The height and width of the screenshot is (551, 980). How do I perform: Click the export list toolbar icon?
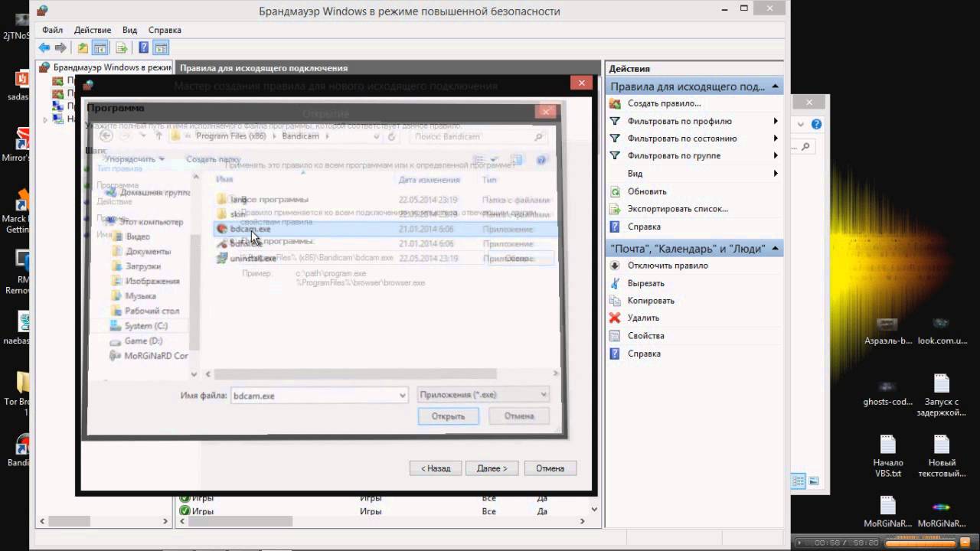pos(121,48)
